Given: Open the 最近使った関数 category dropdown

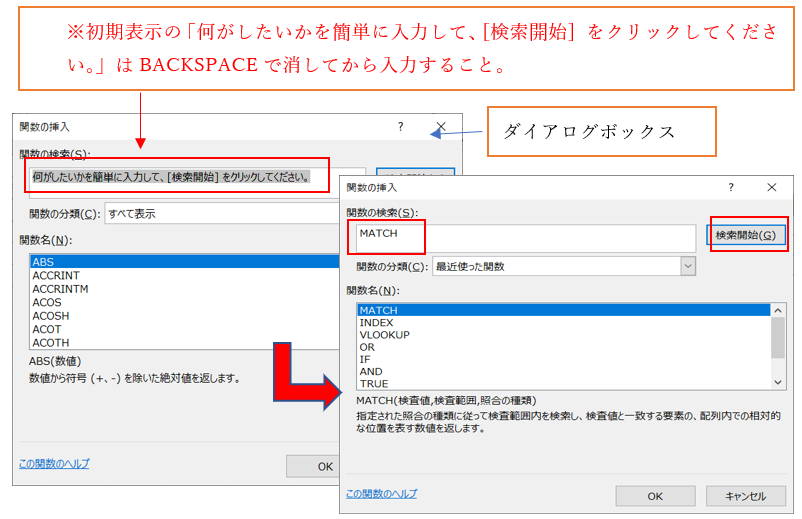Looking at the screenshot, I should click(x=688, y=266).
